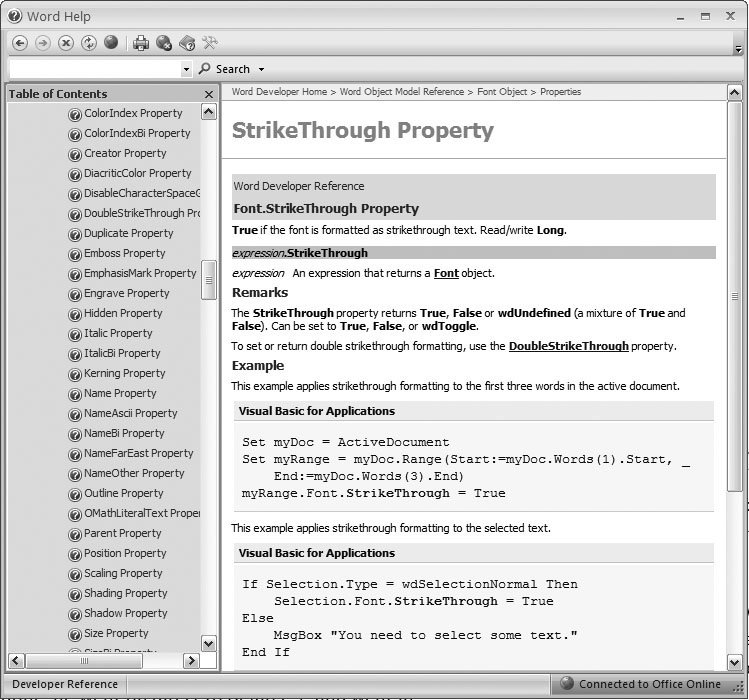This screenshot has height=700, width=749.
Task: Select NameBi Property in contents
Action: pos(124,433)
